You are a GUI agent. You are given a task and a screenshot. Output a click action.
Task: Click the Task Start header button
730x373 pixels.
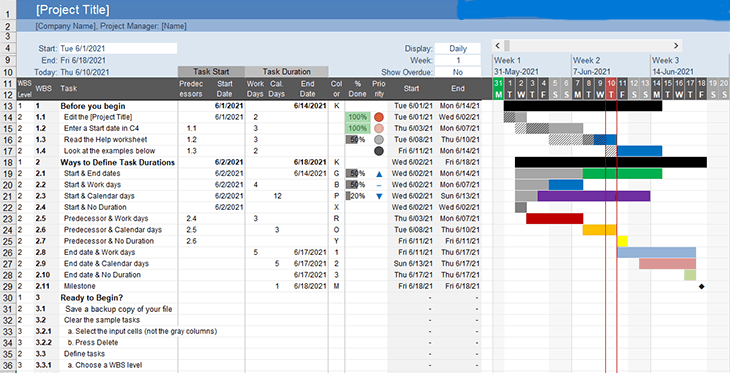pos(211,72)
